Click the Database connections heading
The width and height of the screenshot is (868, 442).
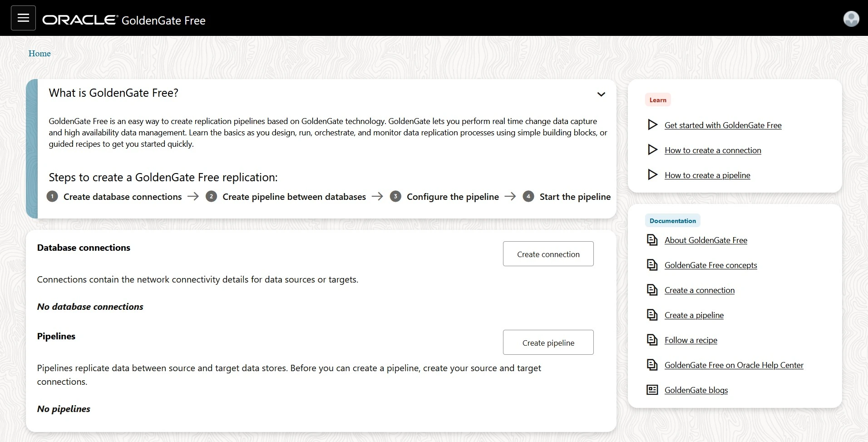(84, 248)
